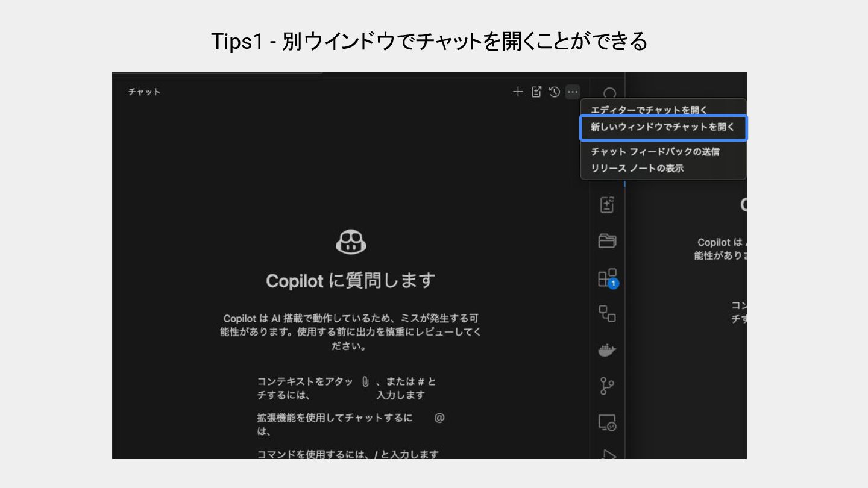Click the Copilot logo above the heading
This screenshot has height=488, width=868.
(351, 242)
